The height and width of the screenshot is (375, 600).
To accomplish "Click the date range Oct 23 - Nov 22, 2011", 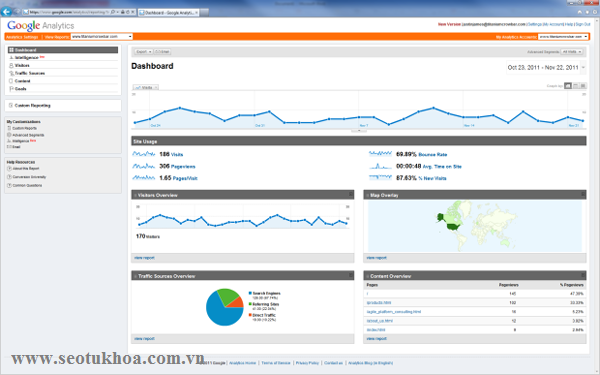I will coord(543,68).
